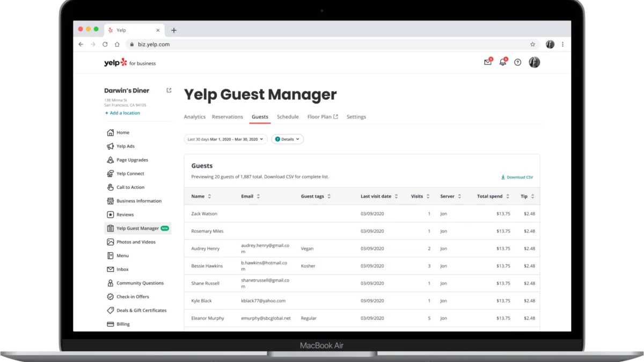This screenshot has height=362, width=644.
Task: Click the Yelp for business logo
Action: click(x=130, y=63)
